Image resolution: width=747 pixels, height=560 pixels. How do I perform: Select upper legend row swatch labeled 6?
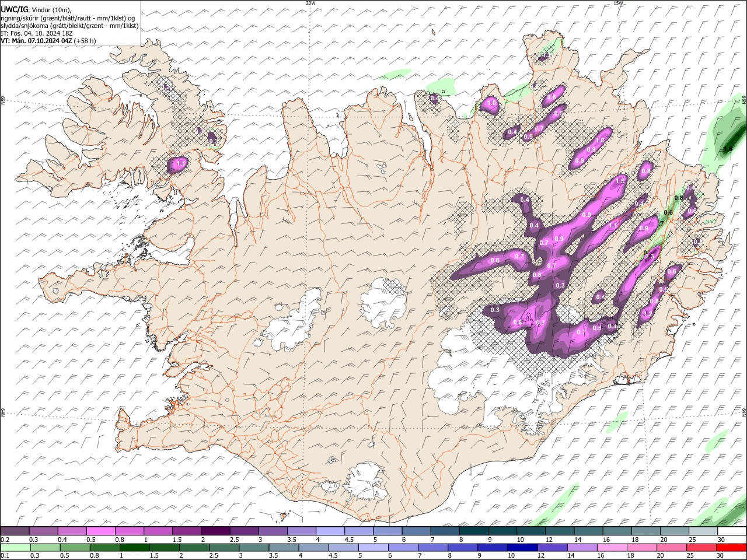(x=416, y=531)
